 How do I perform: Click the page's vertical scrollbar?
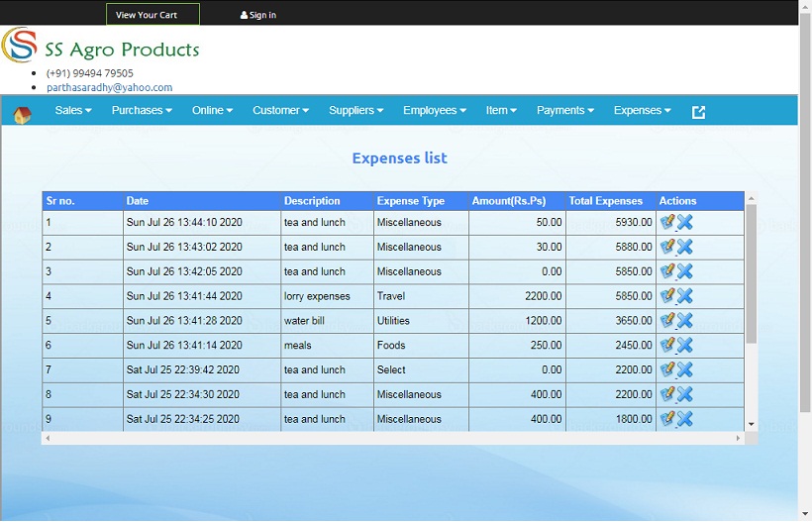[805, 212]
